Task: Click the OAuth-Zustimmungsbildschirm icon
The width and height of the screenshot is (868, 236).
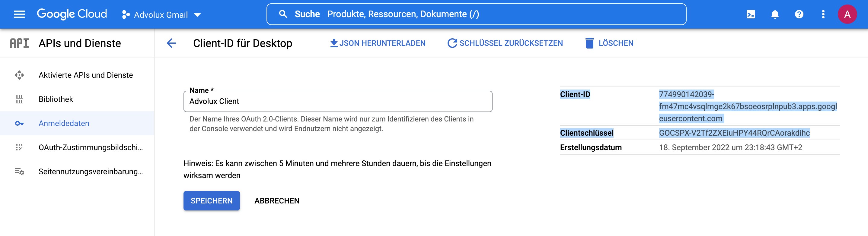Action: point(19,147)
